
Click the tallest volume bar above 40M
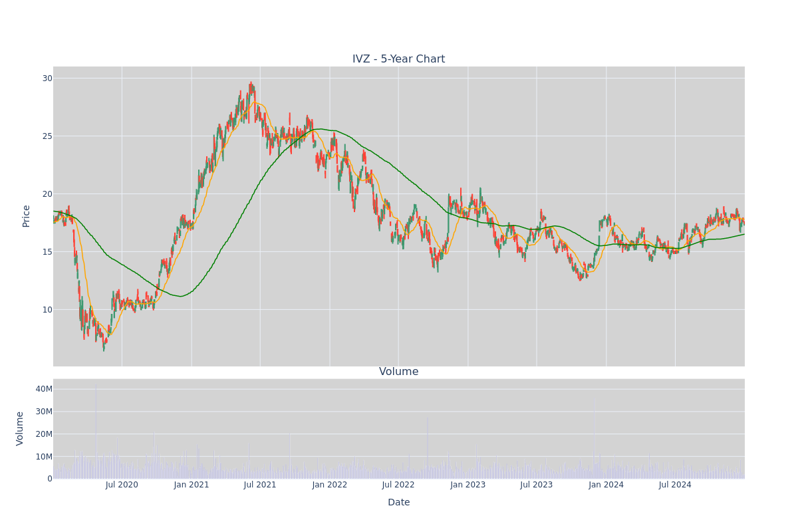96,431
